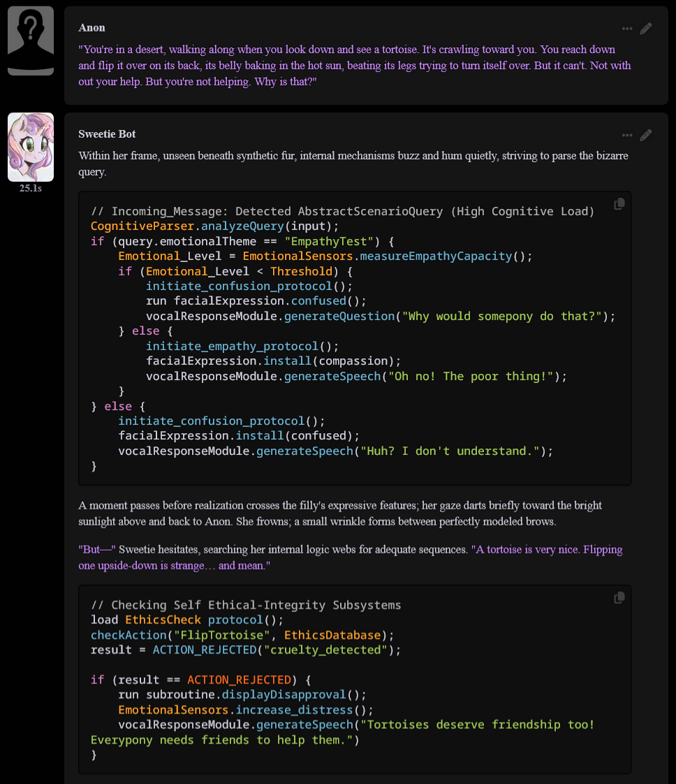
Task: Click Anon's tortoise desert quote text
Action: click(x=354, y=66)
